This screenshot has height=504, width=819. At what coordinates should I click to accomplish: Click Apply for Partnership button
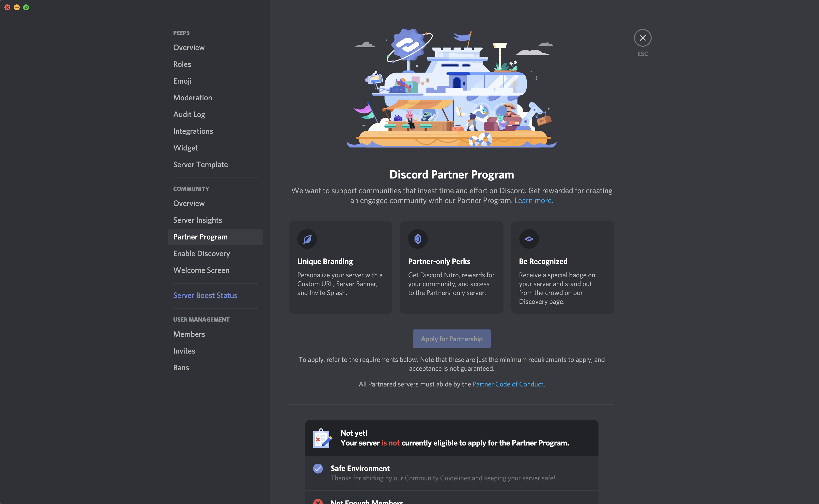coord(452,339)
